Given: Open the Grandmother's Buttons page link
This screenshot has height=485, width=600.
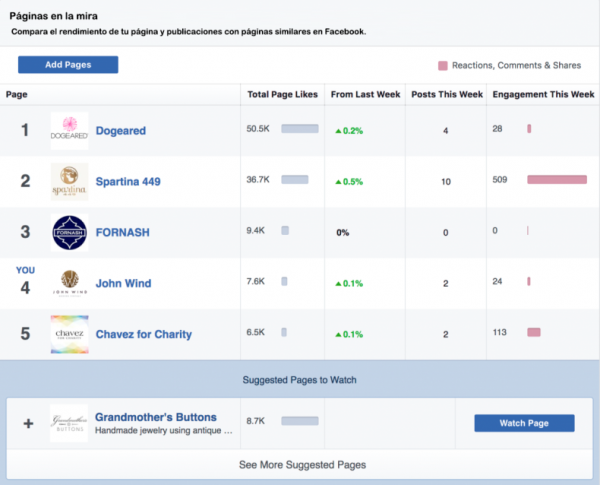Looking at the screenshot, I should (158, 416).
